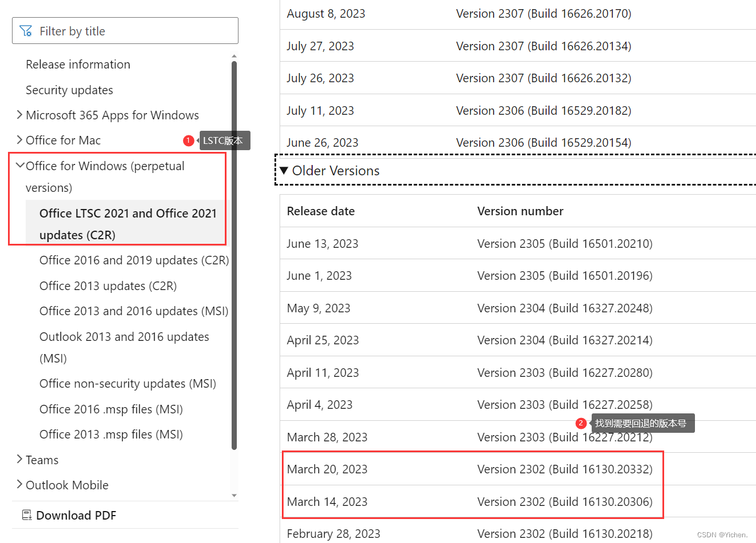
Task: Click the August 8, 2023 date cell
Action: [326, 14]
